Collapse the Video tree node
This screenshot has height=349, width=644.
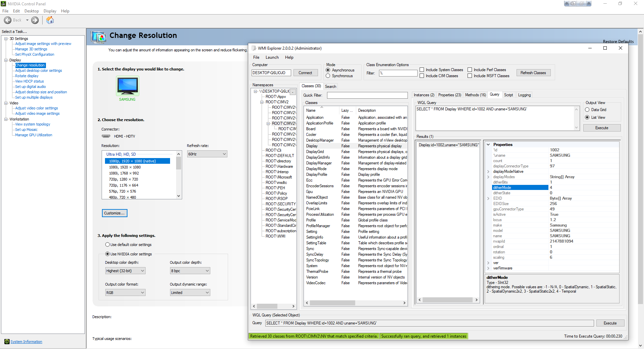(6, 103)
